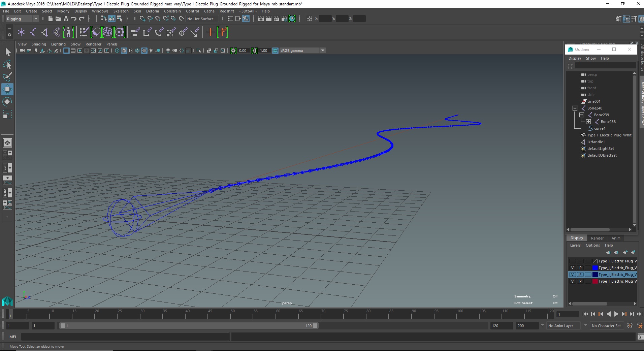Switch to the Anim layers tab
Viewport: 644px width, 351px height.
coord(616,238)
